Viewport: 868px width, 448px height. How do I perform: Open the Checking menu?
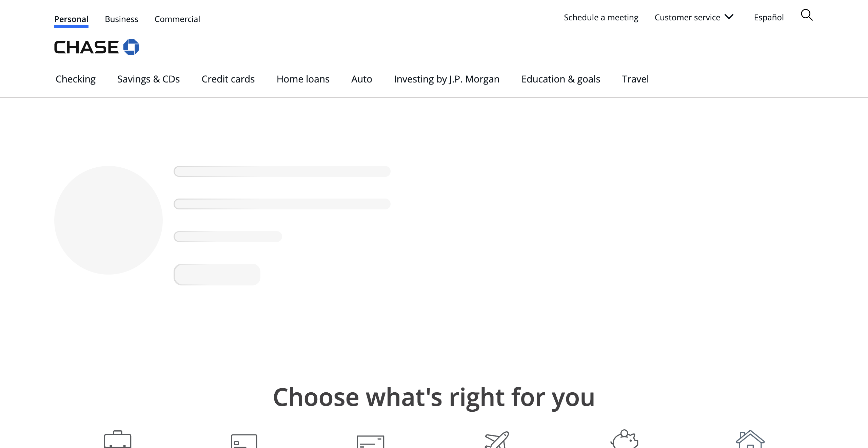point(76,79)
